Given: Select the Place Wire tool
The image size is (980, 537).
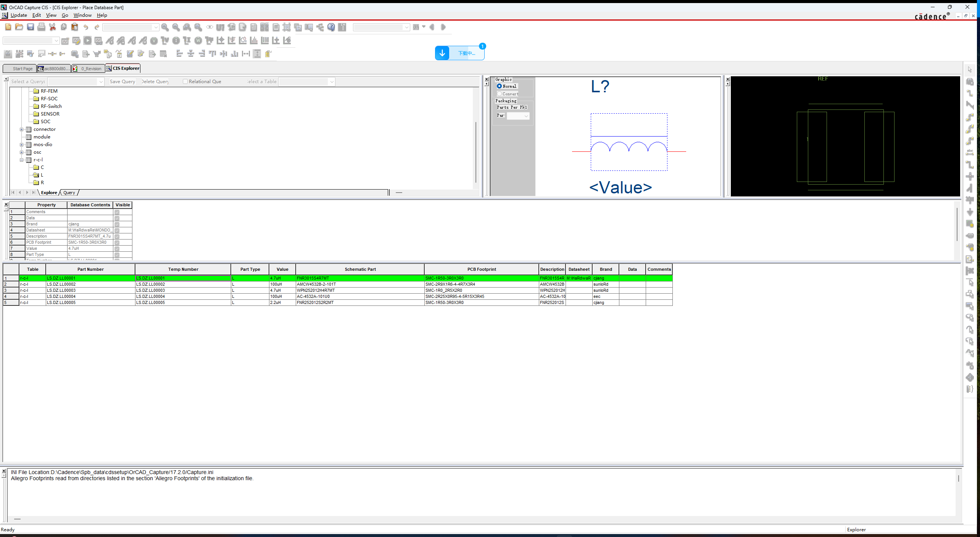Looking at the screenshot, I should (x=970, y=92).
